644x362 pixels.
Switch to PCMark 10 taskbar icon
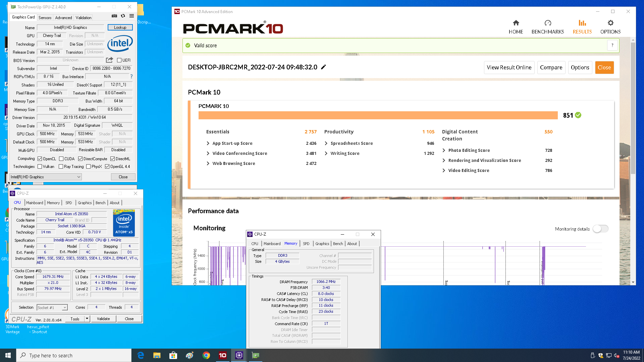(x=222, y=355)
